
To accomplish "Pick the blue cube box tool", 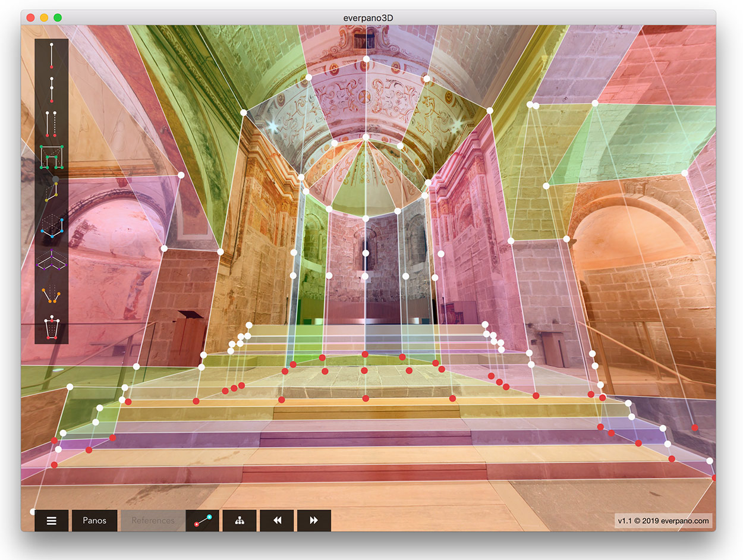I will point(52,226).
